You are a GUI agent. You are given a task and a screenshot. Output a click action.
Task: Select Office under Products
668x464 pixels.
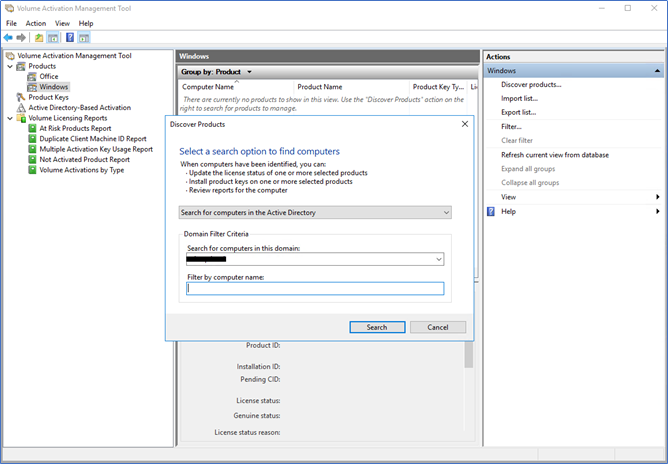(49, 76)
